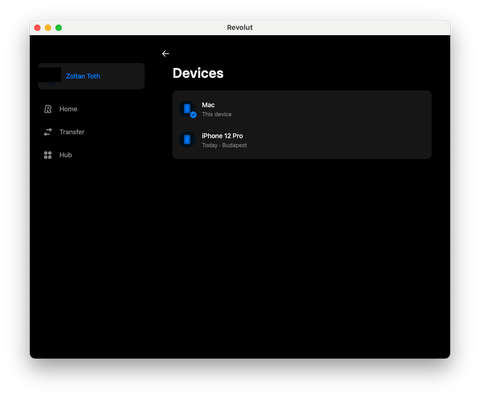The image size is (480, 398).
Task: Click the Revolut window title
Action: click(240, 28)
